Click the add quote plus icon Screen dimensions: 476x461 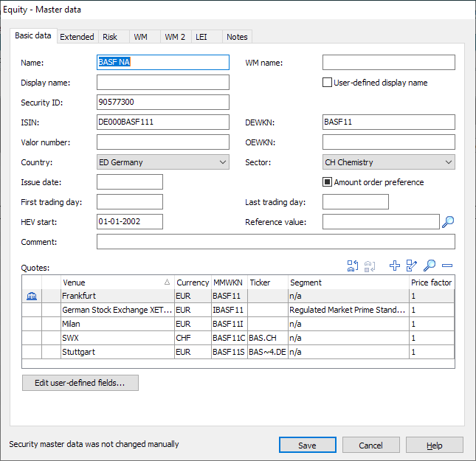(394, 266)
